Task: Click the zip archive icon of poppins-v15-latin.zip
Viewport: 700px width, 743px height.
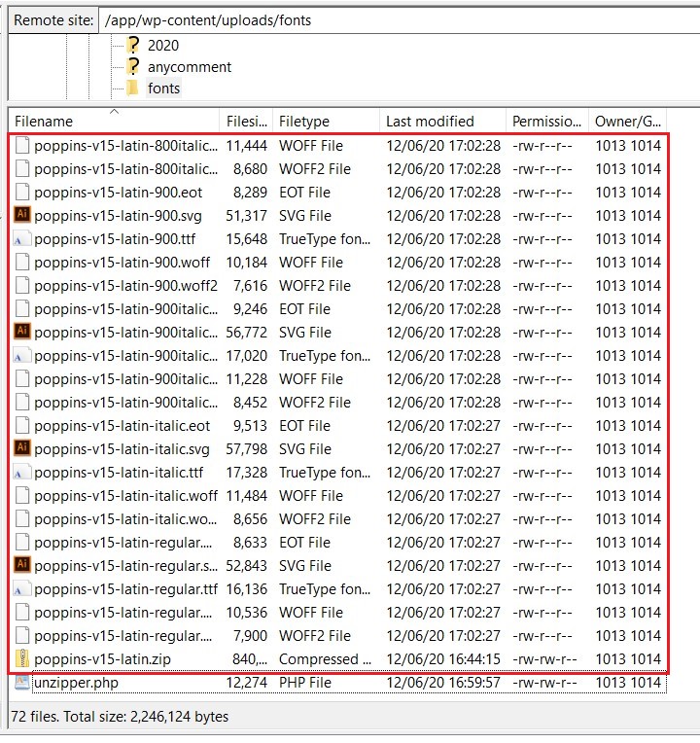Action: tap(22, 659)
